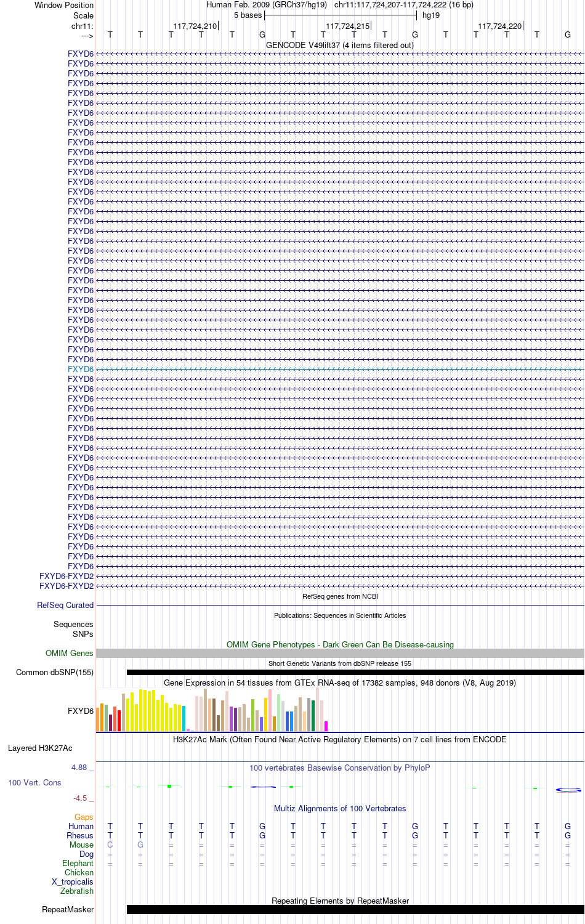Open Multiz Alignments of 100 Vertebrates title
The width and height of the screenshot is (585, 924).
click(x=340, y=808)
